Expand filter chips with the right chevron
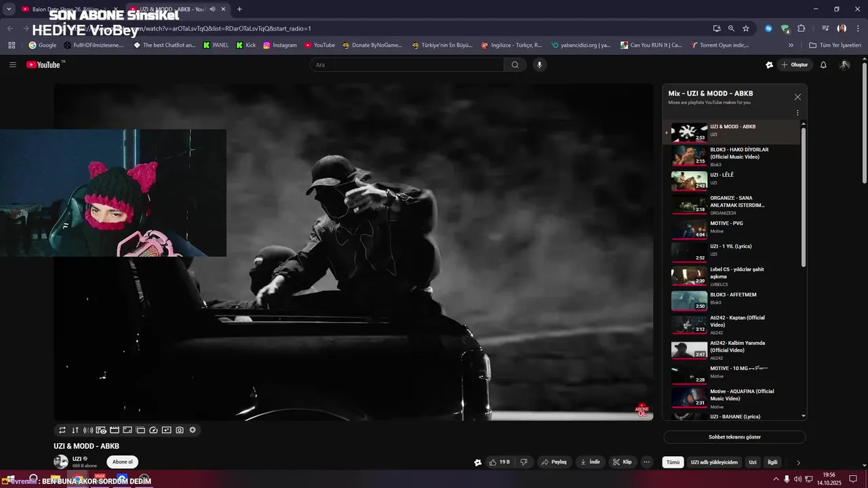This screenshot has height=488, width=868. coord(798,462)
